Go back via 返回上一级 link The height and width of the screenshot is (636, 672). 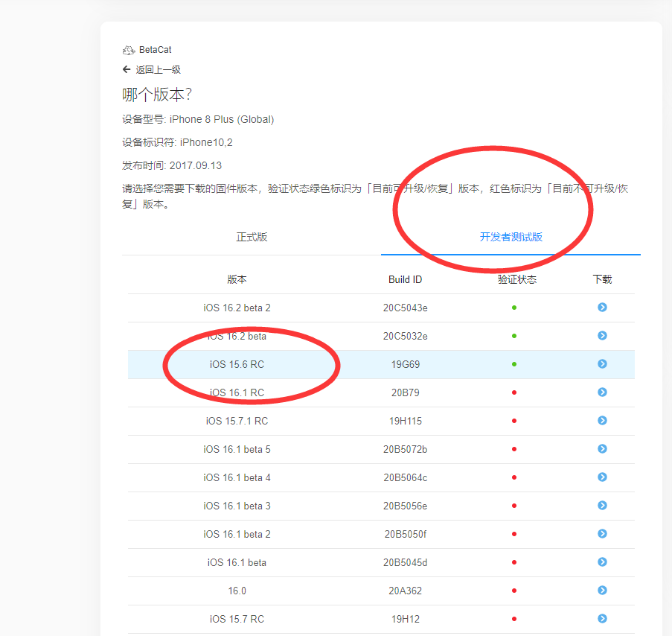pos(158,70)
